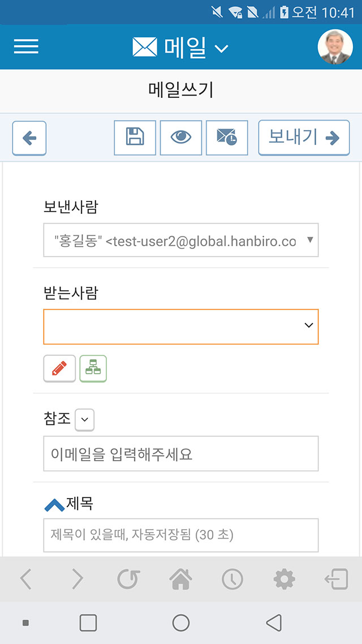This screenshot has height=644, width=362.
Task: Open the 보낸사람 sender dropdown
Action: [181, 241]
